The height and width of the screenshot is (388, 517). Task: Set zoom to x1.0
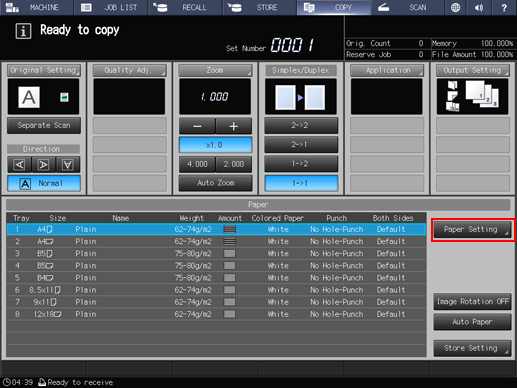(215, 145)
